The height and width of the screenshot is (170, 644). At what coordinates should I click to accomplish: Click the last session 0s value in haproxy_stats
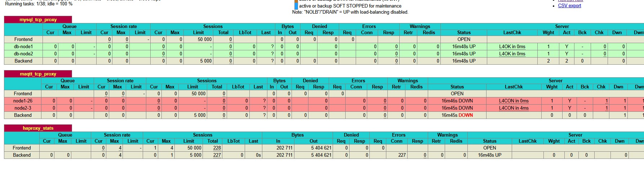click(258, 155)
